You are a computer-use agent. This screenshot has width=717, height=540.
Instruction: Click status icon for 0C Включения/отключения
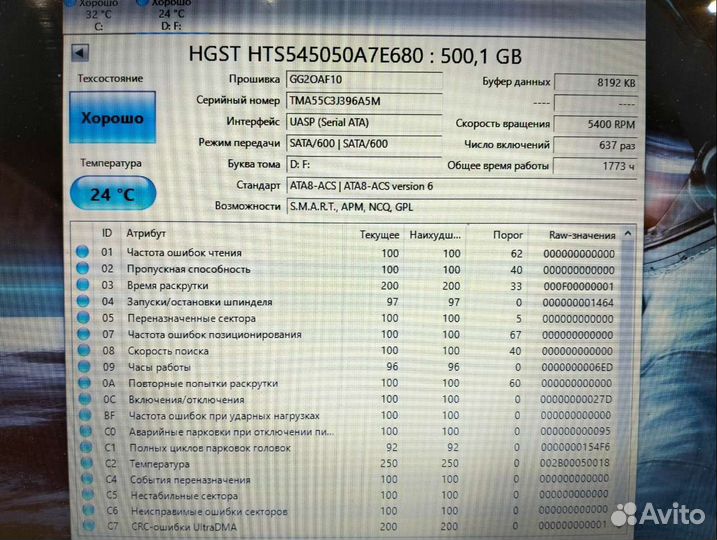pyautogui.click(x=85, y=399)
